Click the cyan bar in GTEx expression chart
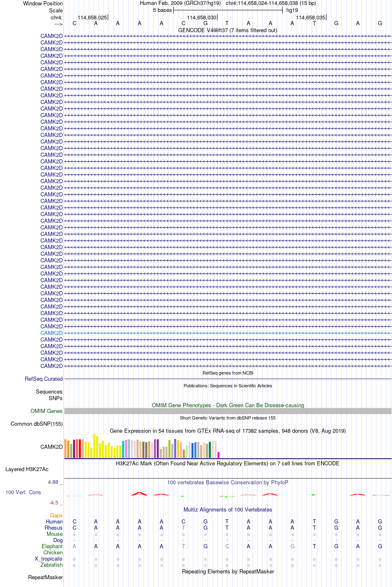 click(123, 449)
